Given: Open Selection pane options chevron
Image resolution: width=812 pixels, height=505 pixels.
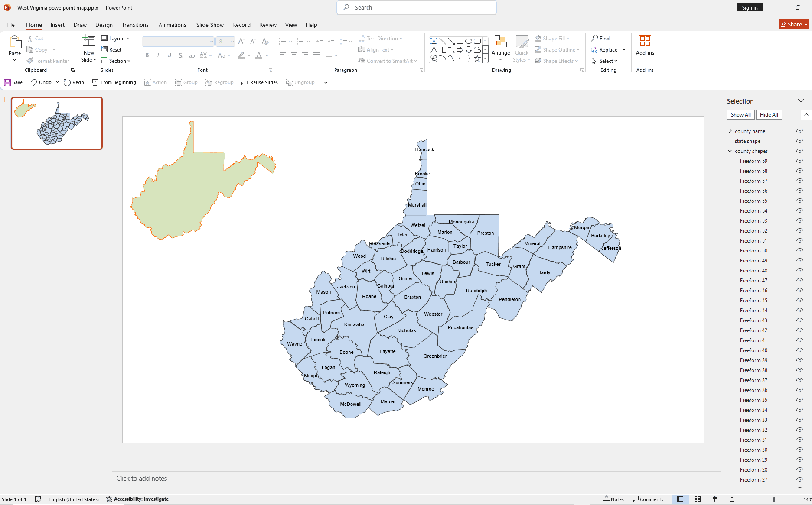Looking at the screenshot, I should pos(801,101).
